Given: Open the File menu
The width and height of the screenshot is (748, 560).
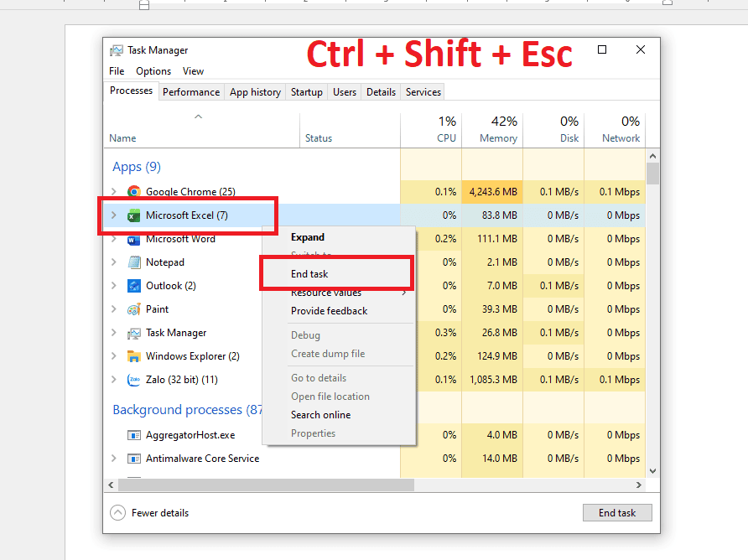Looking at the screenshot, I should 117,71.
